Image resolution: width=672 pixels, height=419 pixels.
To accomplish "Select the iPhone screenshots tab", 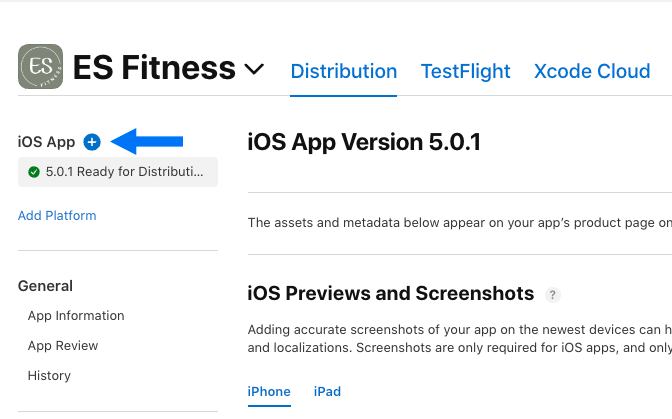I will 269,392.
